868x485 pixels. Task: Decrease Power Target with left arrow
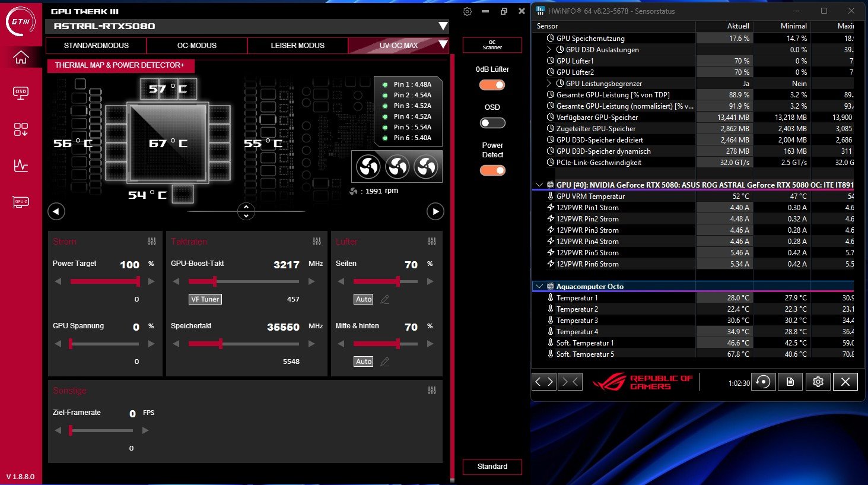coord(58,281)
